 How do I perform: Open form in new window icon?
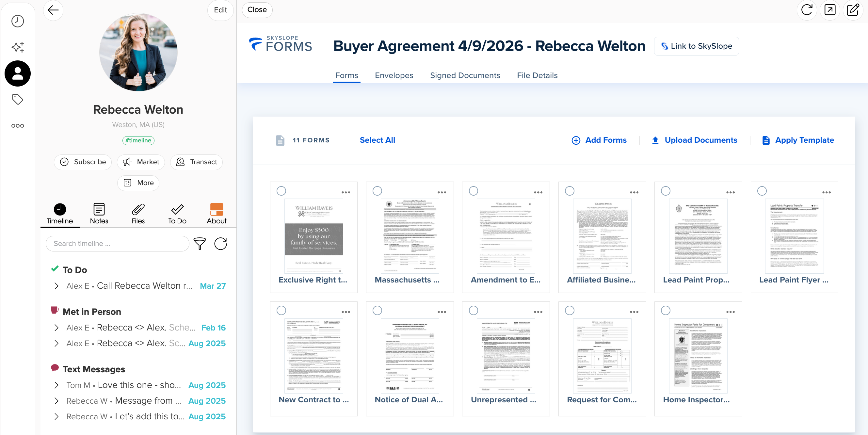point(829,10)
